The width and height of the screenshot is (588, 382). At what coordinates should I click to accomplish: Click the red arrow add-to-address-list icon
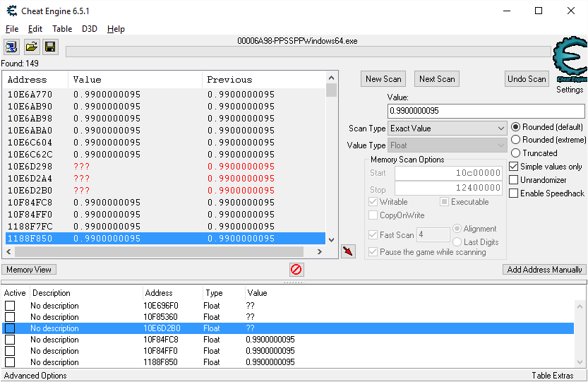point(348,251)
